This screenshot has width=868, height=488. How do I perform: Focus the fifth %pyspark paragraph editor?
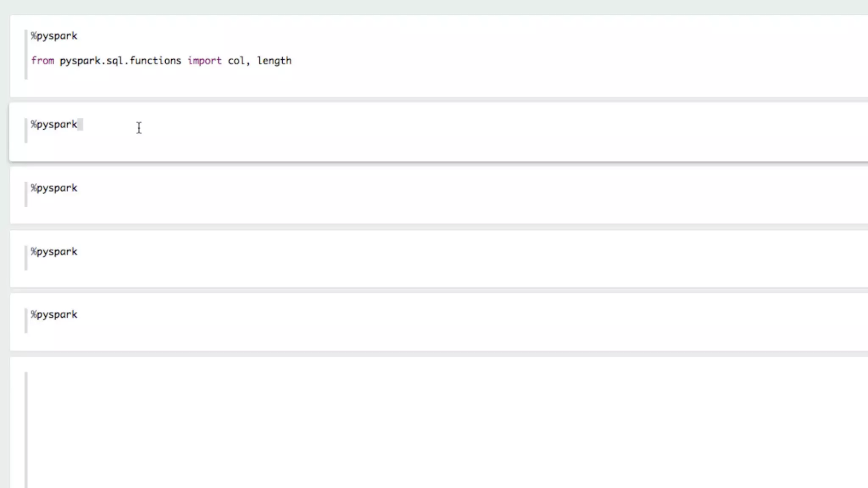[54, 315]
